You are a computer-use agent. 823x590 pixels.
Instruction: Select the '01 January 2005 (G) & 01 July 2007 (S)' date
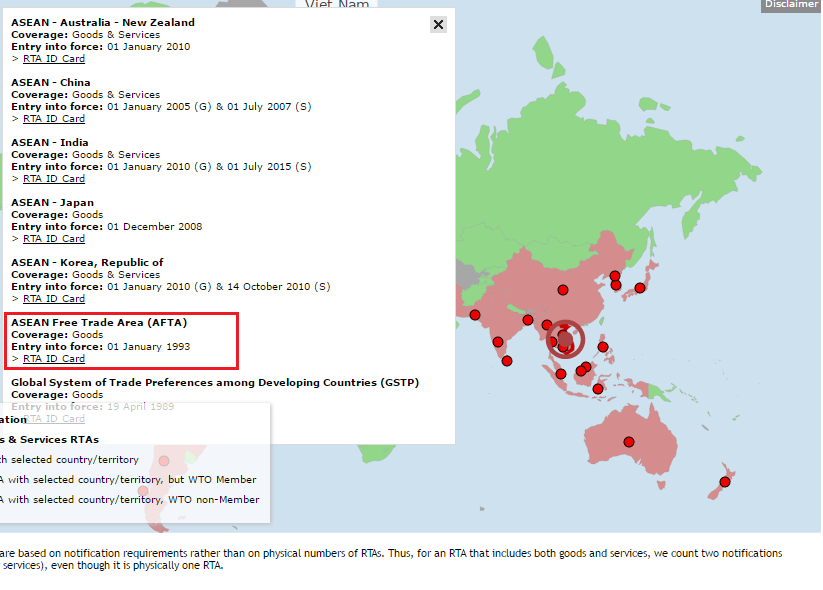tap(209, 107)
